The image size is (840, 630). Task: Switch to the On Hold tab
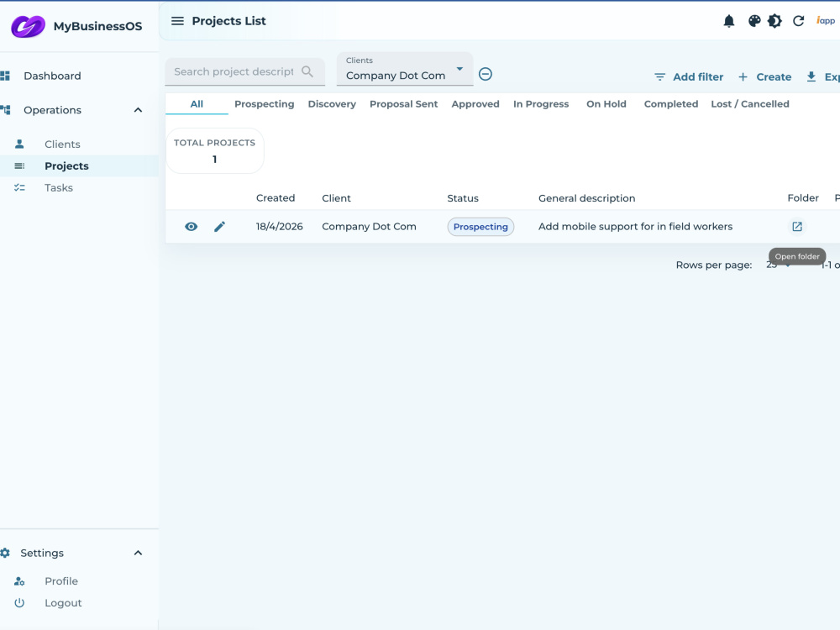606,104
